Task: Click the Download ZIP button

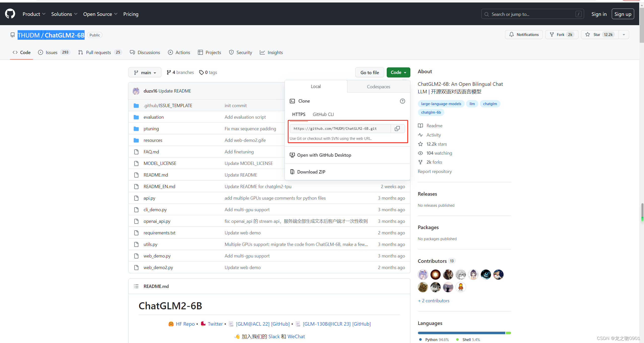Action: click(x=311, y=171)
